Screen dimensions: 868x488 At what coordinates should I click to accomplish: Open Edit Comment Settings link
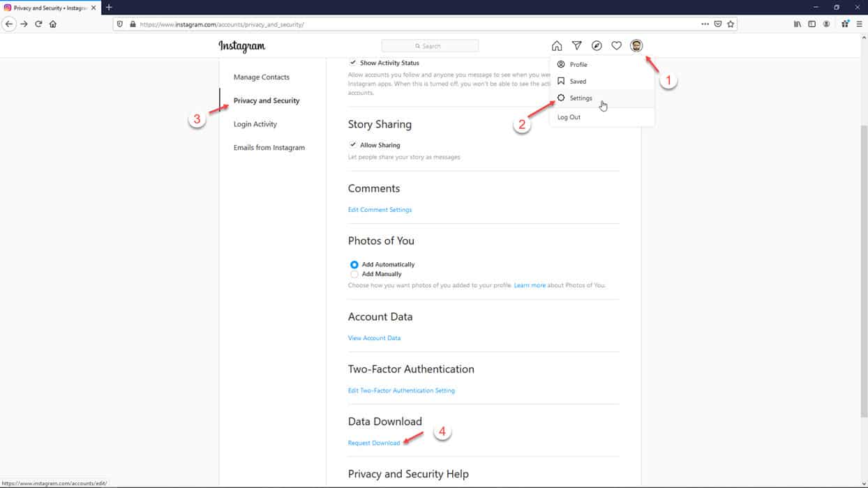(380, 210)
